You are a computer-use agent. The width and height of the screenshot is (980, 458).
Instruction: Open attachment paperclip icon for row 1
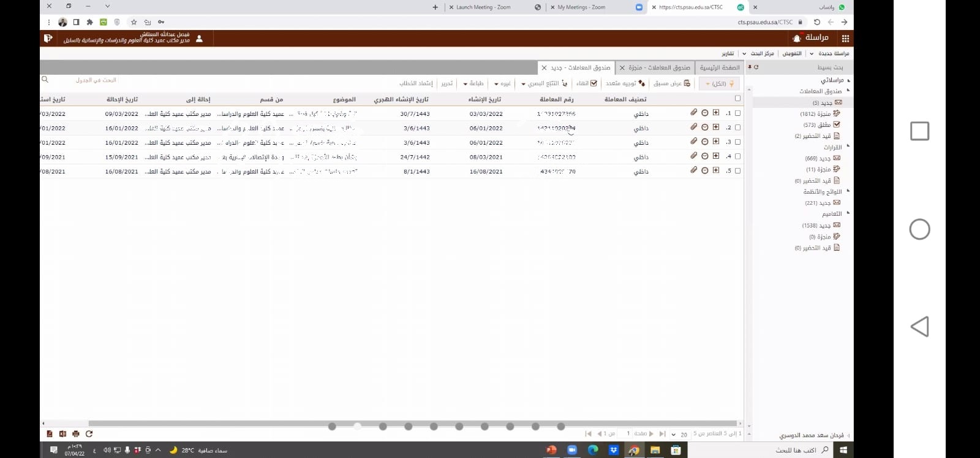pyautogui.click(x=694, y=113)
